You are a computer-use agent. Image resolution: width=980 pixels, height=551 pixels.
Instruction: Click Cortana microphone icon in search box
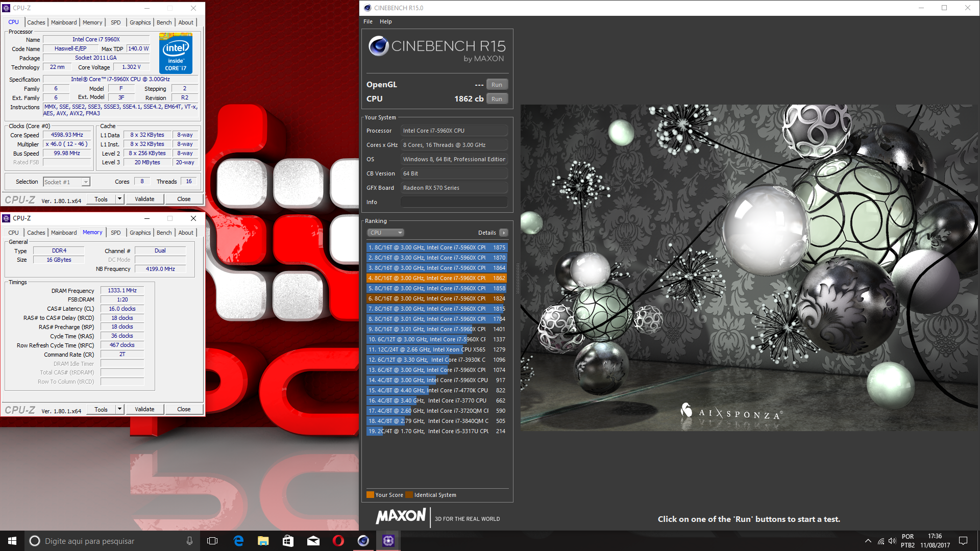(189, 541)
